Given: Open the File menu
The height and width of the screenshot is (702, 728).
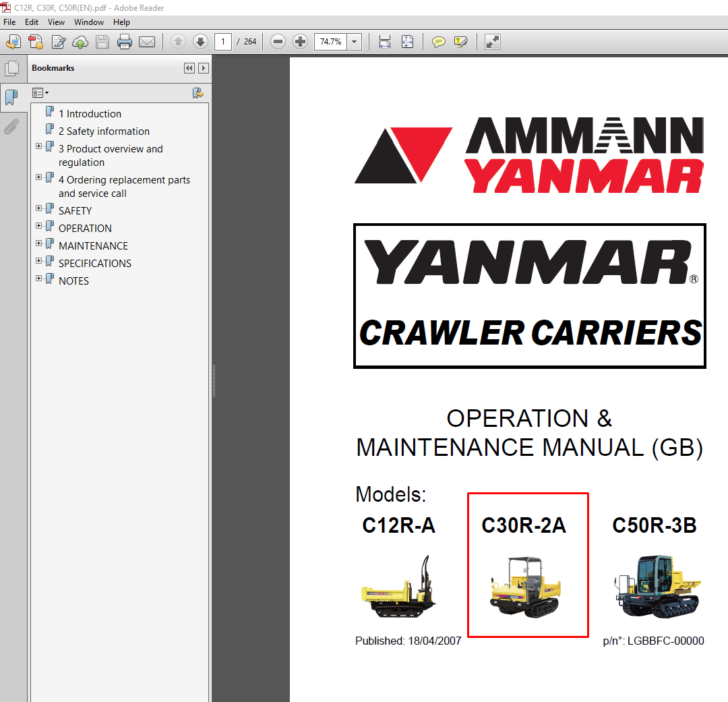Looking at the screenshot, I should (9, 22).
